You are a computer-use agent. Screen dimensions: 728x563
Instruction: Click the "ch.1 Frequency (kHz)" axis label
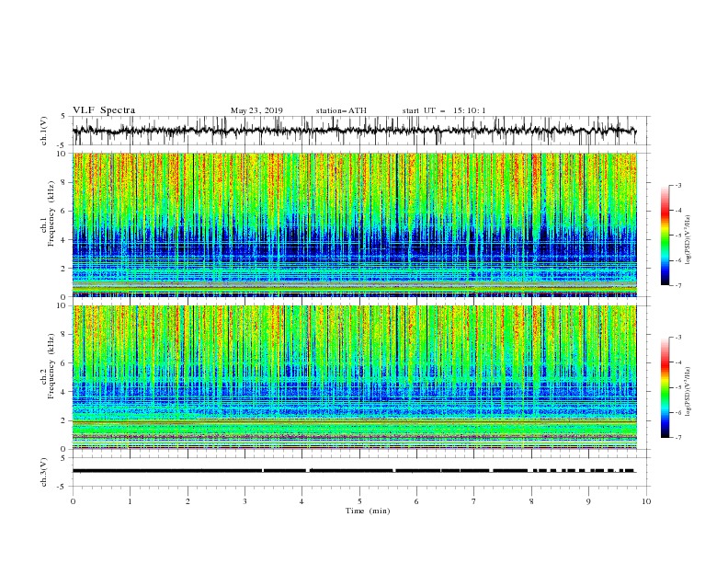(48, 213)
